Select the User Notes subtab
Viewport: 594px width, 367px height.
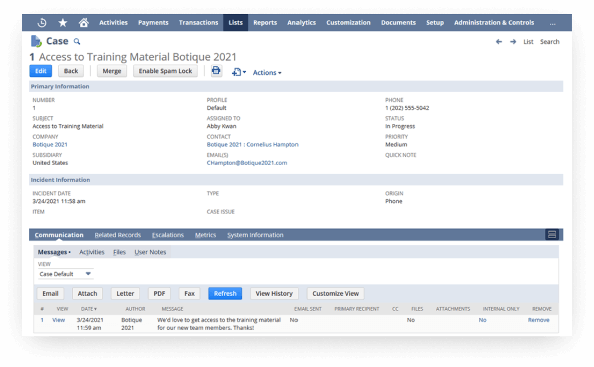(x=150, y=252)
